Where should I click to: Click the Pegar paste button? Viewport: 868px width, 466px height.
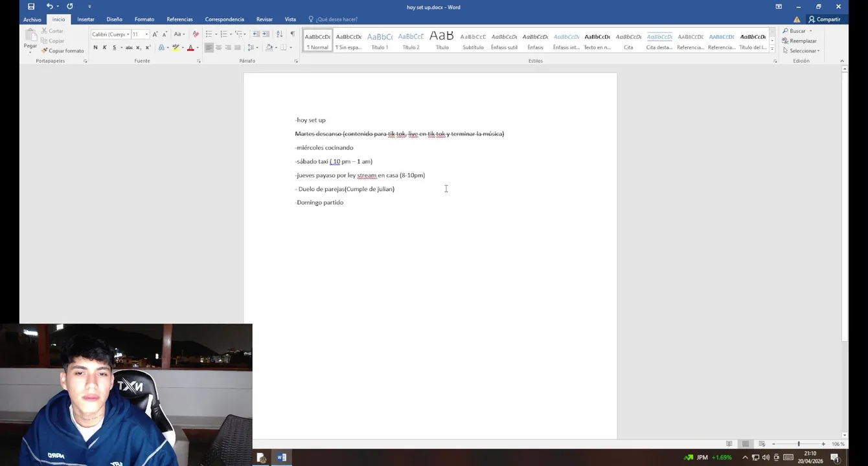[x=30, y=39]
